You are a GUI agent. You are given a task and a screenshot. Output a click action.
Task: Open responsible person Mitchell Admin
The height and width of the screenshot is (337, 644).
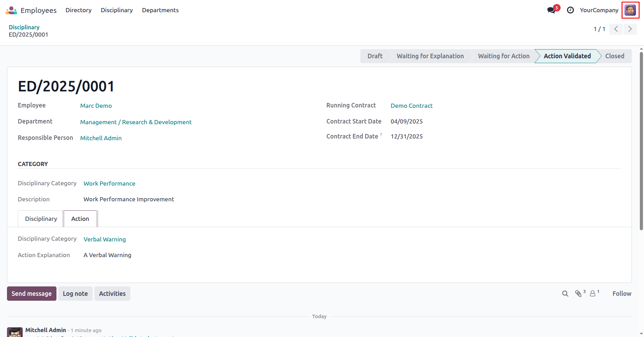[x=101, y=138]
